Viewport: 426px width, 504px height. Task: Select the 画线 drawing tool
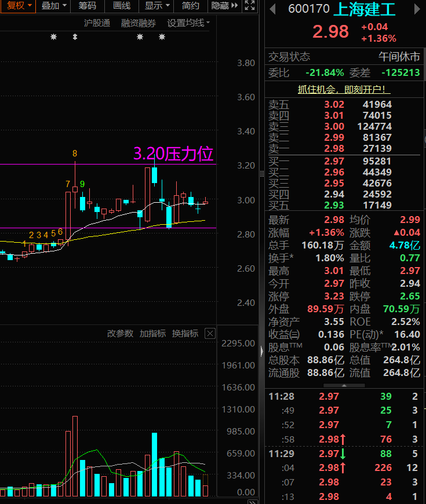point(122,6)
